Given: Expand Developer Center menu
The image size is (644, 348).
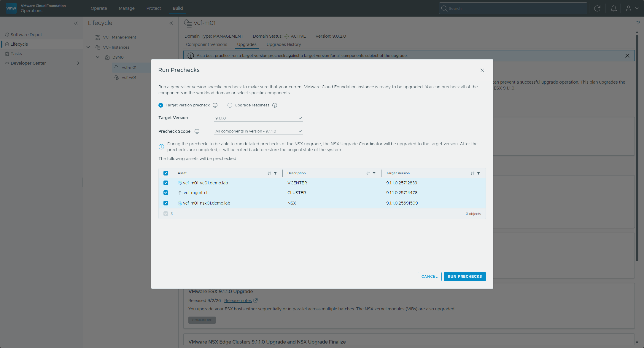Looking at the screenshot, I should (x=78, y=63).
